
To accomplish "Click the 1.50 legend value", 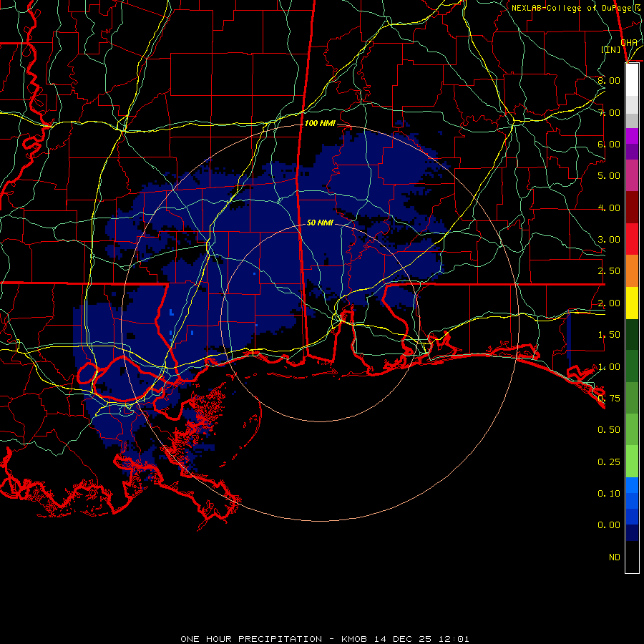I will click(609, 335).
